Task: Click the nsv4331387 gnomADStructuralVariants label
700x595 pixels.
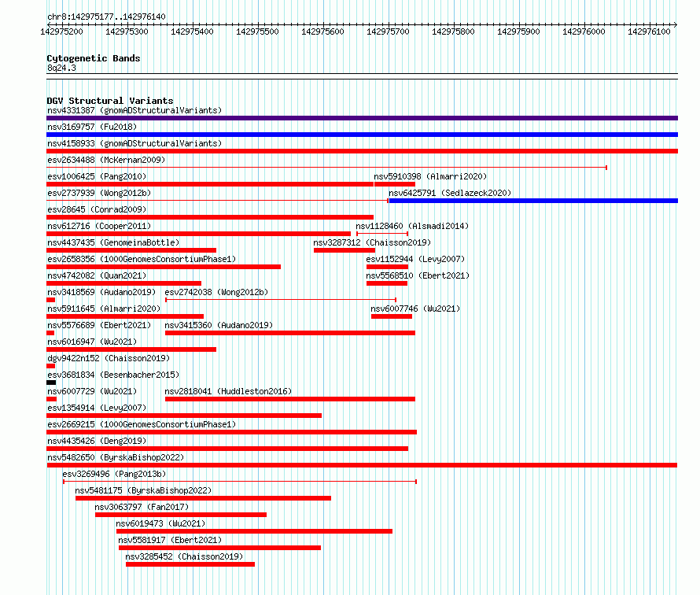Action: [134, 110]
